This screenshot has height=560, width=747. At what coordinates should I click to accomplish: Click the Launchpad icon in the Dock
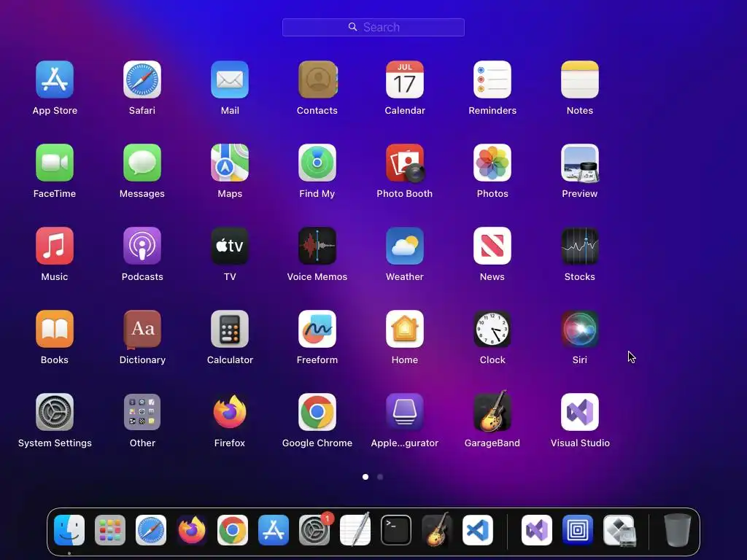(110, 530)
